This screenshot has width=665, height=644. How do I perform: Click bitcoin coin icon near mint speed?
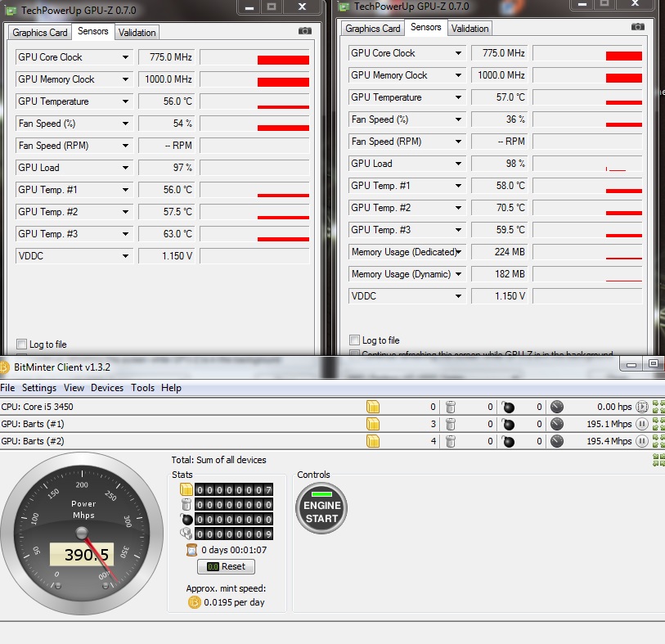pyautogui.click(x=194, y=602)
